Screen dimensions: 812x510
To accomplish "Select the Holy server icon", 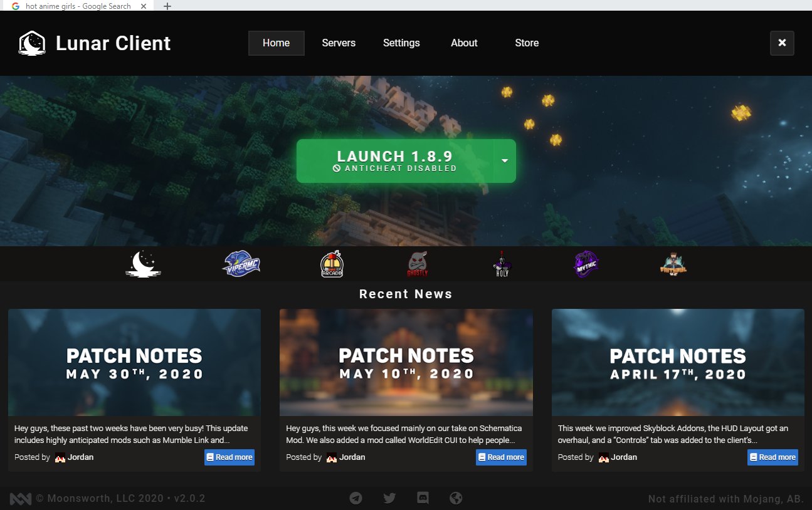I will coord(502,263).
